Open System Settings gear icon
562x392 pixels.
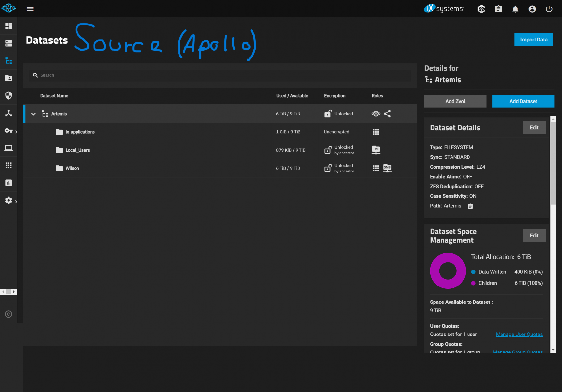pyautogui.click(x=9, y=200)
